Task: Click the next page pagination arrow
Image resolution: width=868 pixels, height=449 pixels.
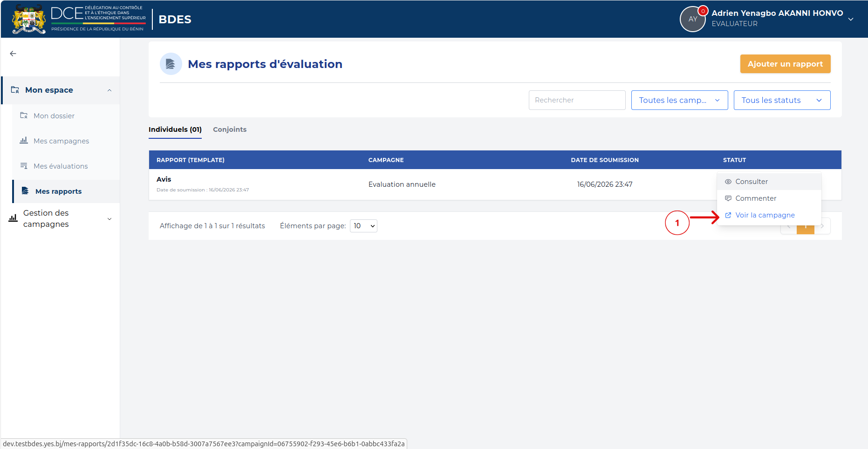Action: [x=822, y=226]
